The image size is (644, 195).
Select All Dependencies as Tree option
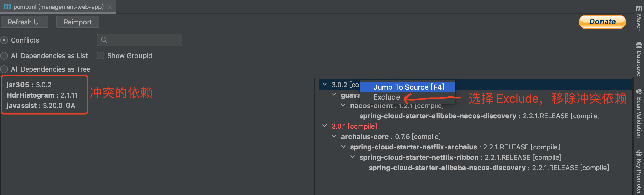[4, 69]
